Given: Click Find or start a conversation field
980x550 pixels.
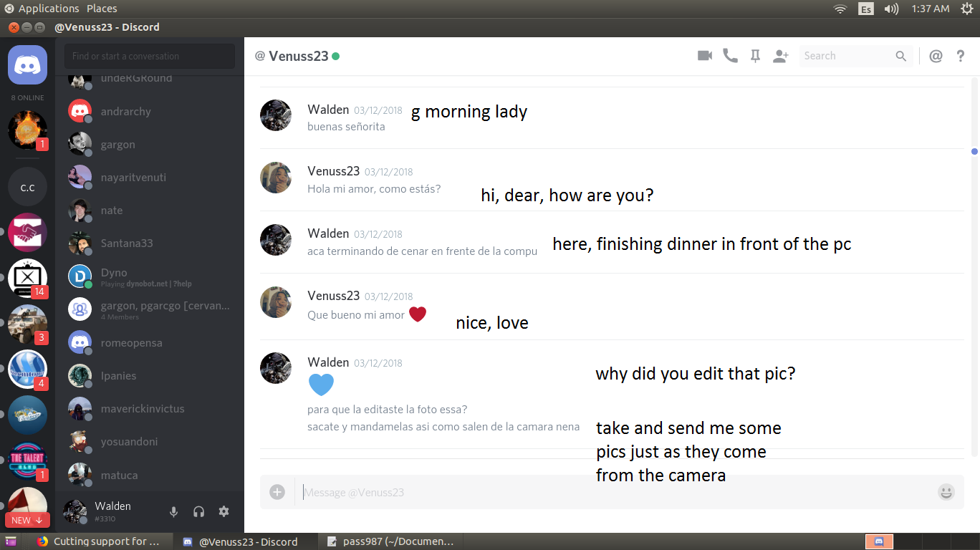Looking at the screenshot, I should pos(150,56).
